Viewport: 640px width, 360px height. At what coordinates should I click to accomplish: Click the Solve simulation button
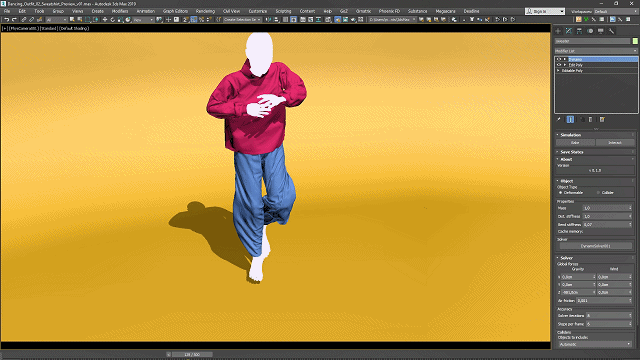575,142
